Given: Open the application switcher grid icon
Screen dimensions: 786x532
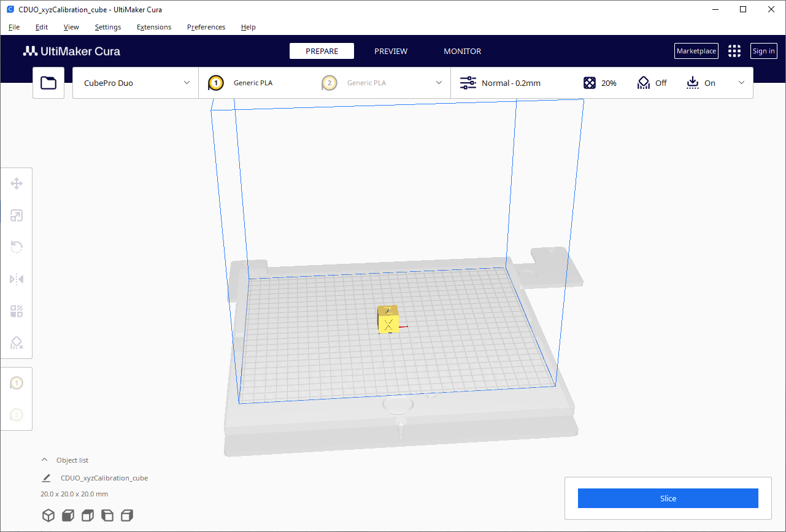Looking at the screenshot, I should click(x=734, y=51).
